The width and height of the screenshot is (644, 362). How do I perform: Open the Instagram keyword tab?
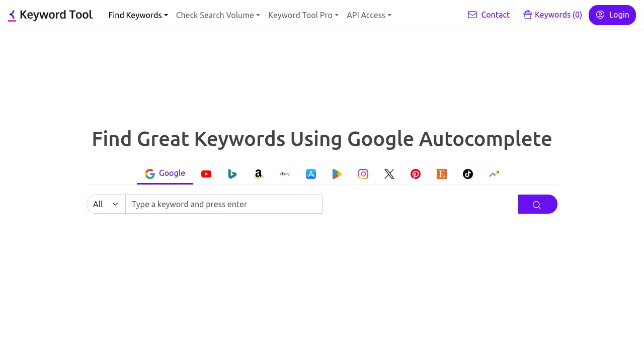pos(363,174)
